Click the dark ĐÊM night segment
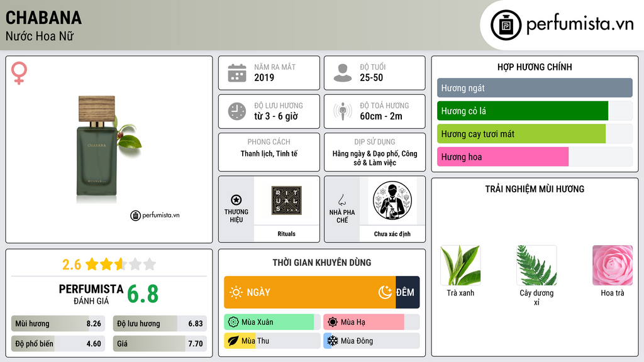The image size is (644, 362). pyautogui.click(x=408, y=292)
